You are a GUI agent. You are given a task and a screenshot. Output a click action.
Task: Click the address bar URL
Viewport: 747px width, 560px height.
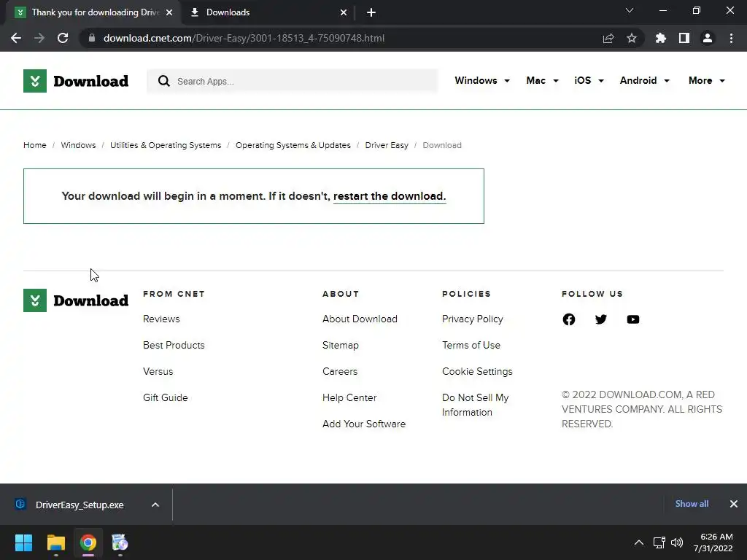click(x=244, y=38)
